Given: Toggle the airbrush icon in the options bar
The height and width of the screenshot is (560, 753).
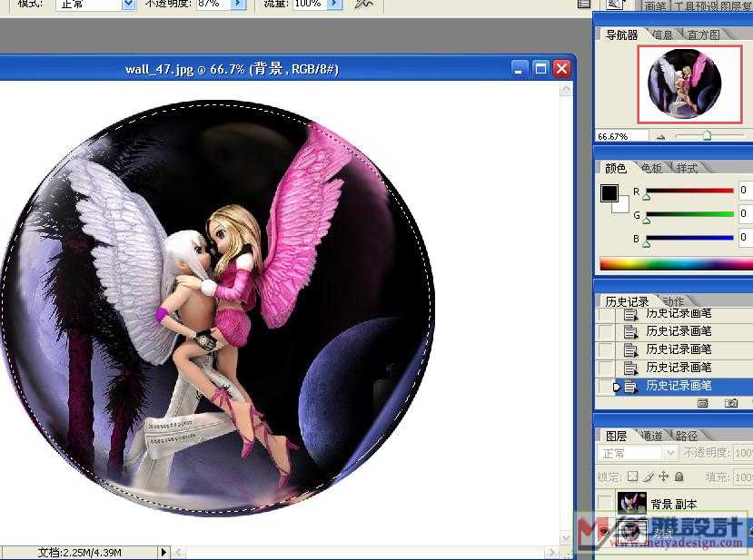Looking at the screenshot, I should click(x=363, y=4).
